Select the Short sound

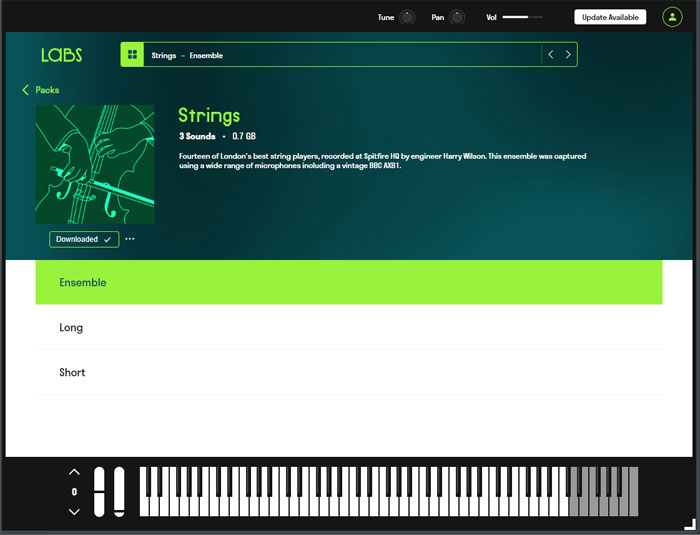pyautogui.click(x=349, y=372)
